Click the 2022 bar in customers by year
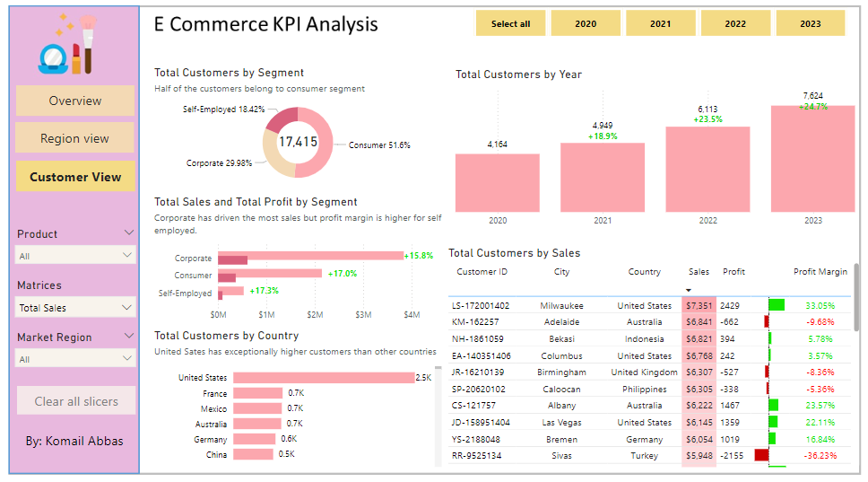This screenshot has height=482, width=868. click(707, 169)
